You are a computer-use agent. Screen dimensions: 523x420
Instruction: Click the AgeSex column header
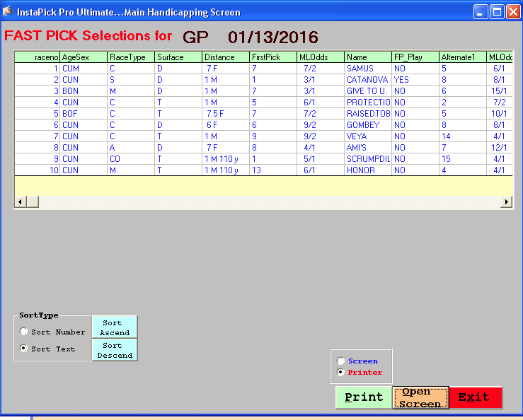click(84, 57)
